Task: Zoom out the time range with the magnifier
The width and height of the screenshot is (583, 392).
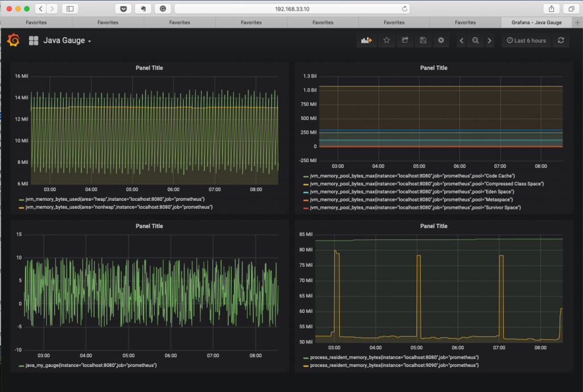Action: click(x=475, y=40)
